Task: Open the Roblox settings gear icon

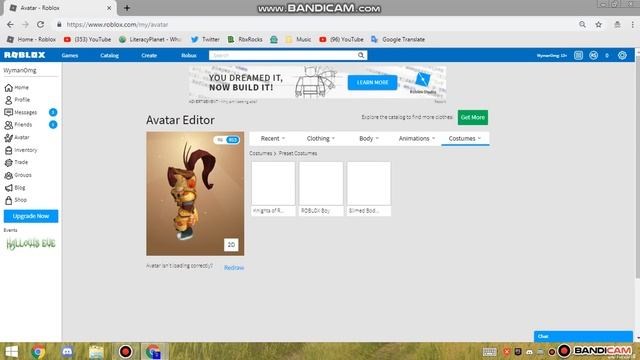Action: click(622, 55)
